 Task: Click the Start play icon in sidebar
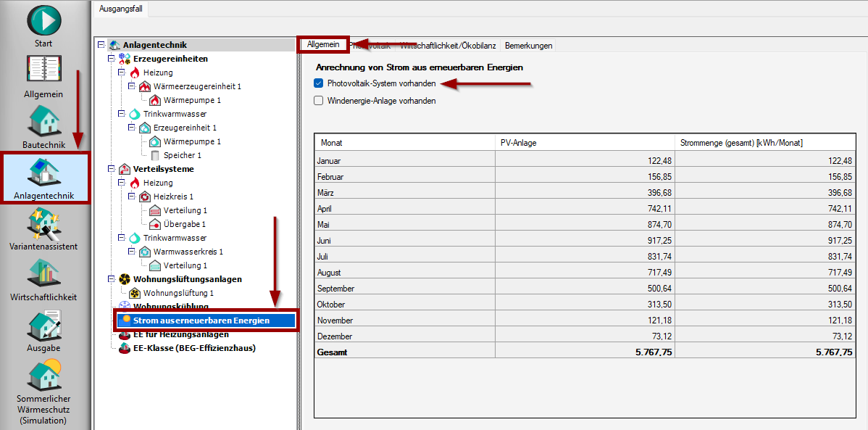[x=44, y=20]
